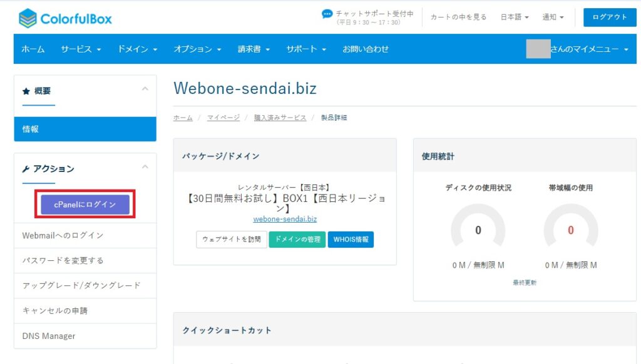
Task: Click マイページ breadcrumb link
Action: click(x=223, y=118)
